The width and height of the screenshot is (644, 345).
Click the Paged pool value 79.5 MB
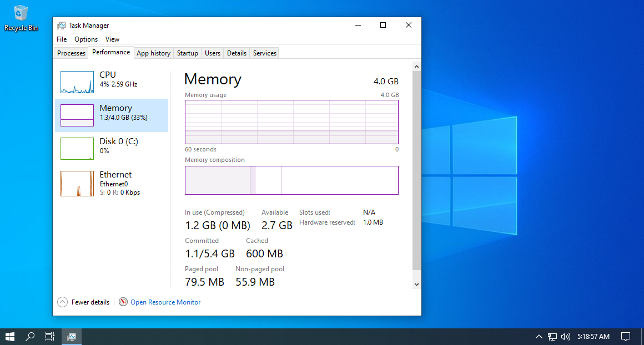point(204,282)
